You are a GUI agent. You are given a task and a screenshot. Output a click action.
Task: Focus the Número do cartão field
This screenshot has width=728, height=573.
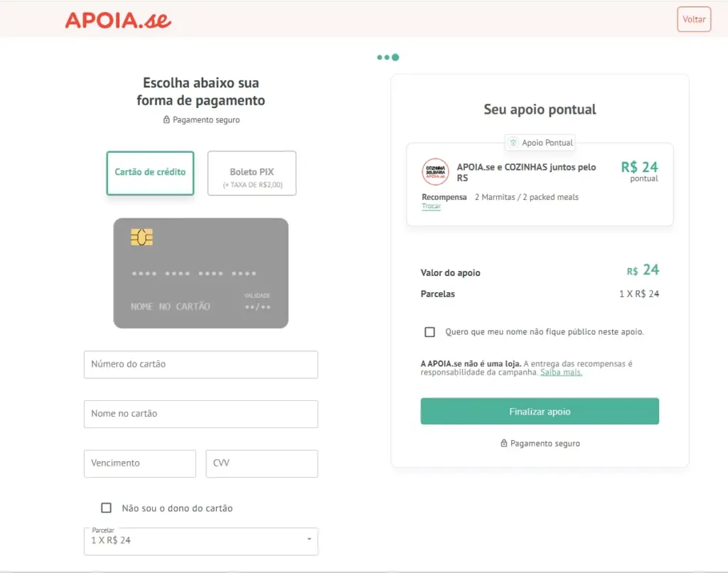[200, 364]
